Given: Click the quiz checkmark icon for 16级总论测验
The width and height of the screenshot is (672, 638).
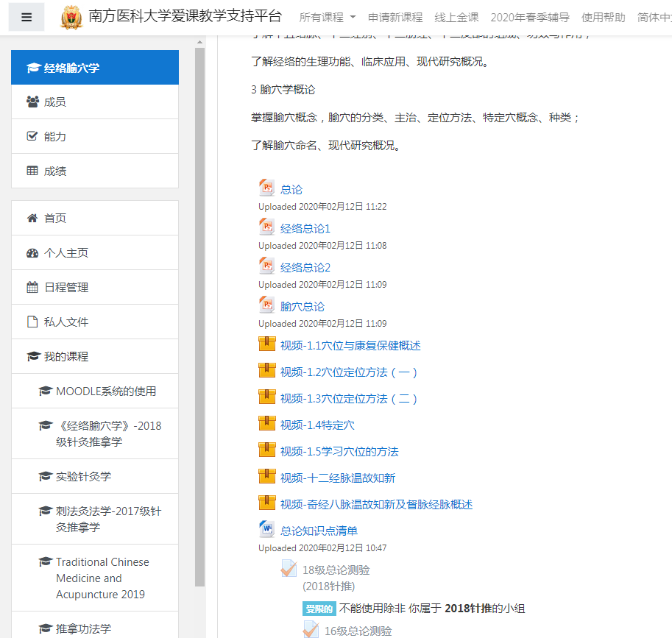Looking at the screenshot, I should click(x=311, y=630).
